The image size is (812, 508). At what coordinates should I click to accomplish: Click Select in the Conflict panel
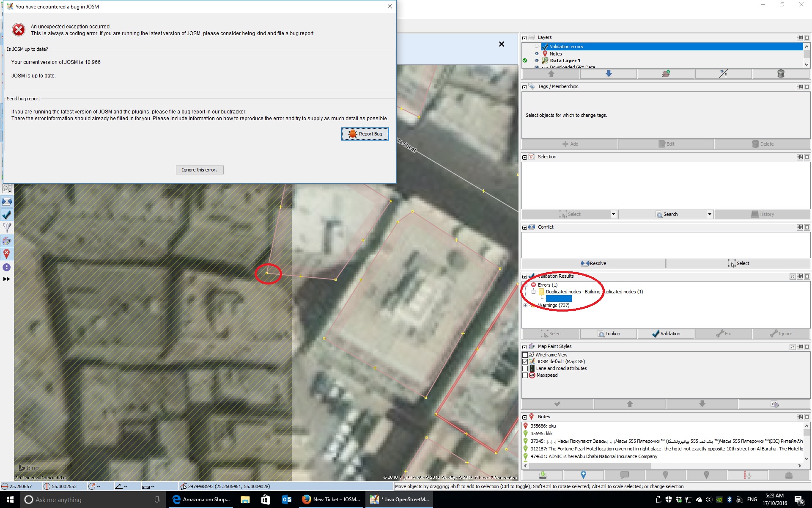click(738, 263)
